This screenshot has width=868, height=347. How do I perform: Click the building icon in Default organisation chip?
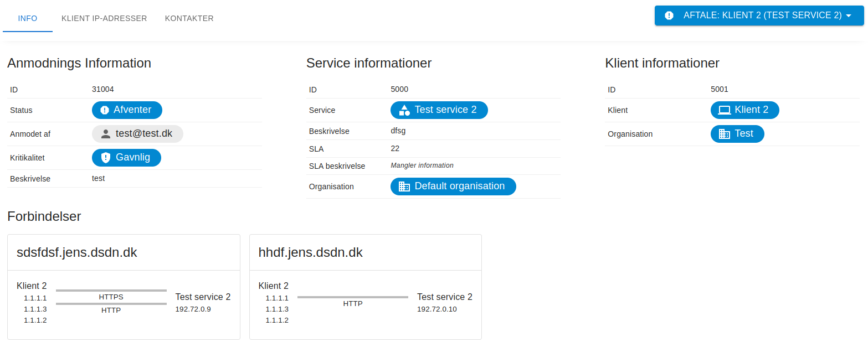click(404, 187)
